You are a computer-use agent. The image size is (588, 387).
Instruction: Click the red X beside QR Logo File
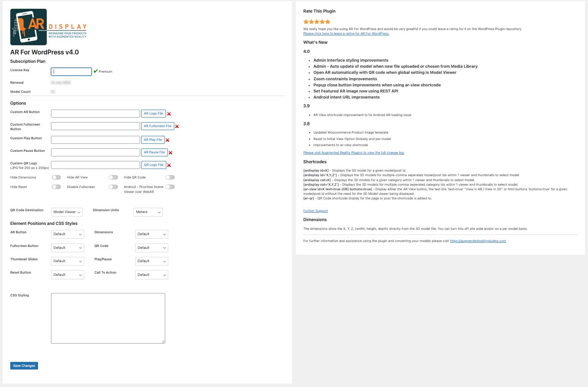[x=169, y=165]
